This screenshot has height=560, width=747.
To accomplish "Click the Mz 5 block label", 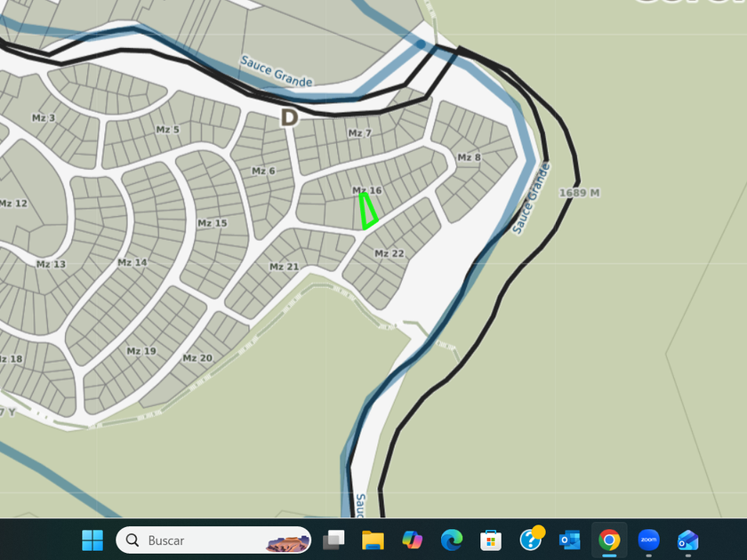I will [168, 130].
